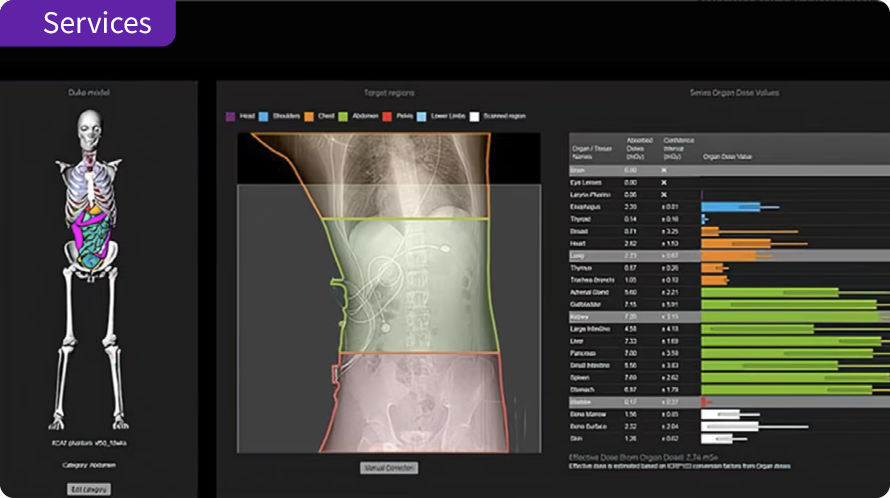Screen dimensions: 890x498
Task: Click the X mark in the Eye Lenses row
Action: coord(664,183)
